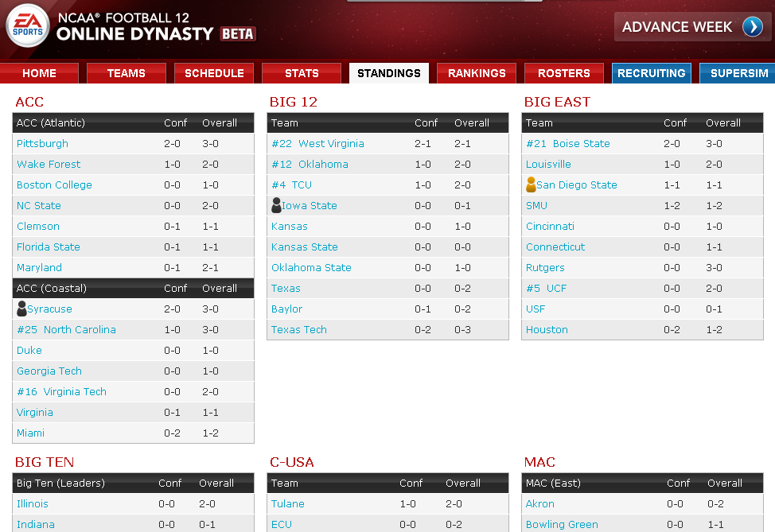Open the Illinois team link

click(x=33, y=504)
